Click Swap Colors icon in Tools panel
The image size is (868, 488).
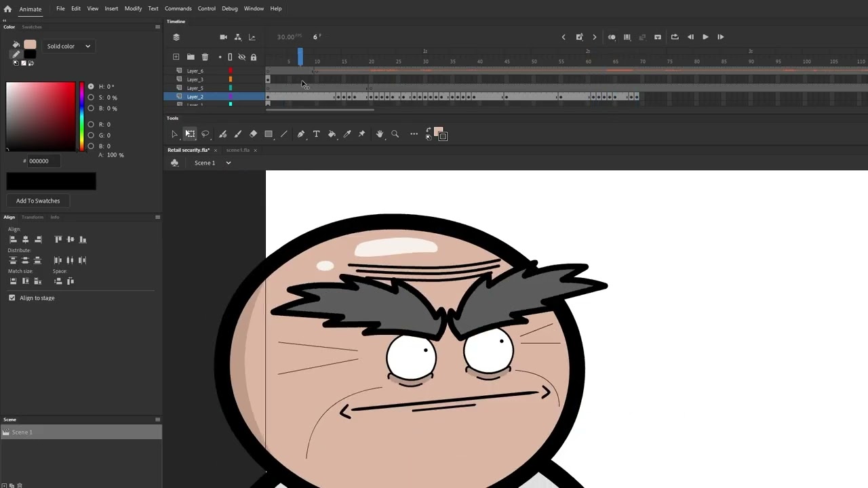429,130
